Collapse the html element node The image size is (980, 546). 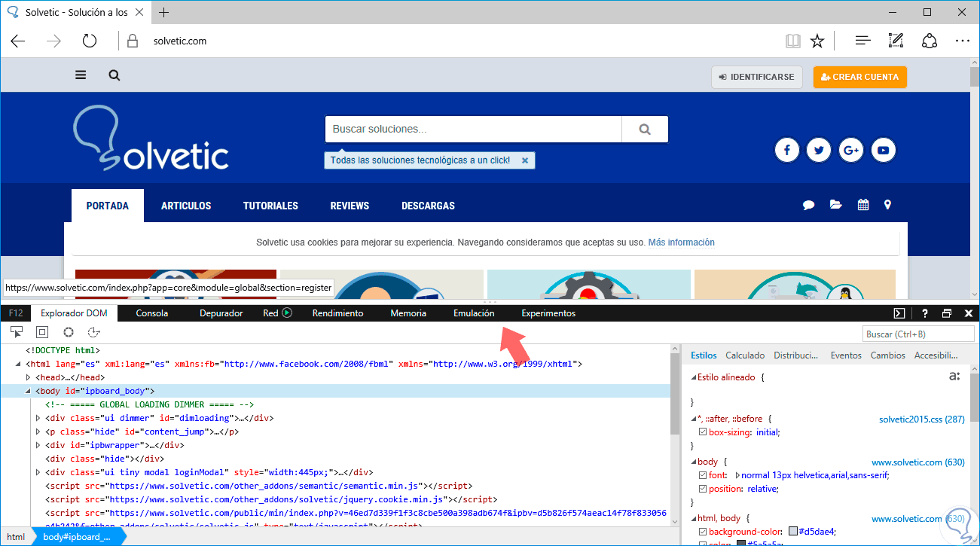(x=19, y=364)
